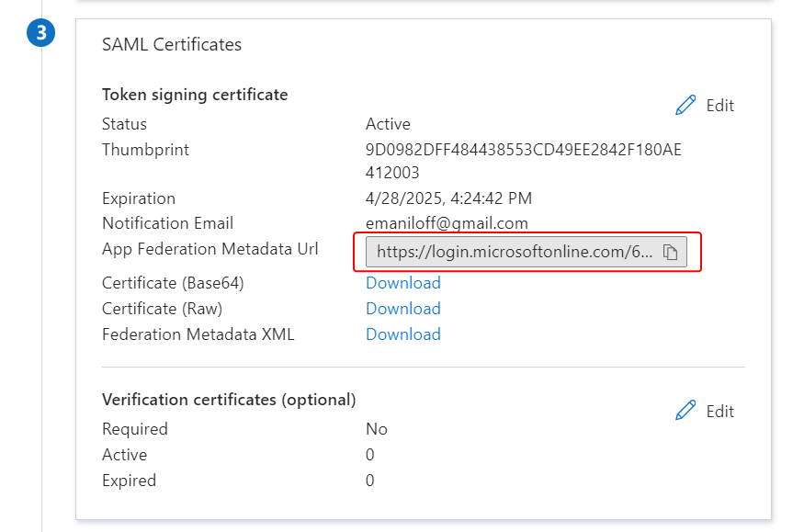This screenshot has height=532, width=804.
Task: Download the Federation Metadata XML
Action: point(402,334)
